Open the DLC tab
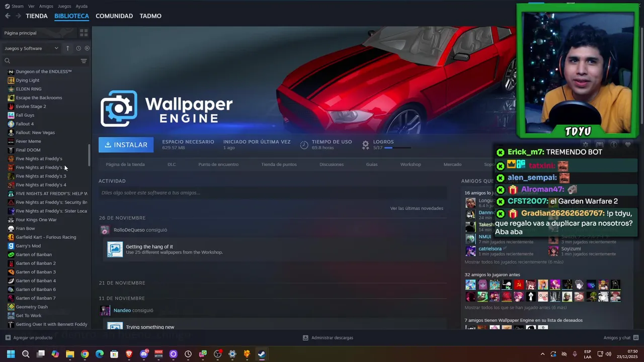This screenshot has width=644, height=362. click(172, 164)
